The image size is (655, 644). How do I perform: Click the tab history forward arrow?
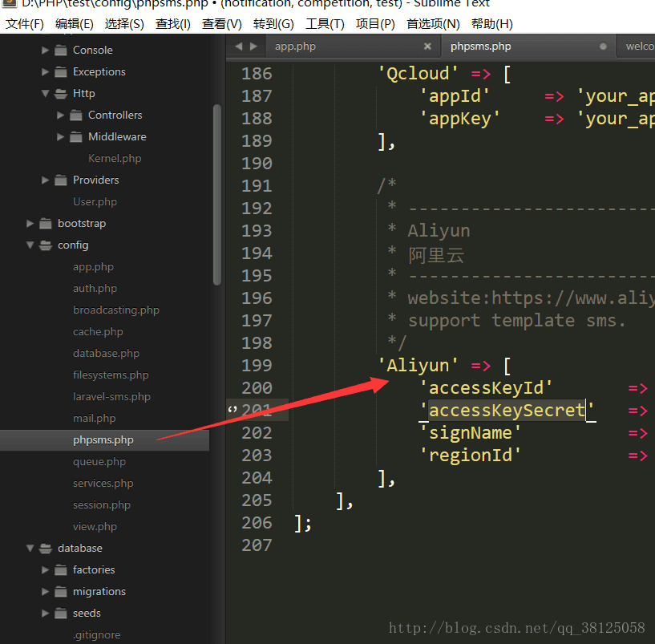tap(253, 47)
